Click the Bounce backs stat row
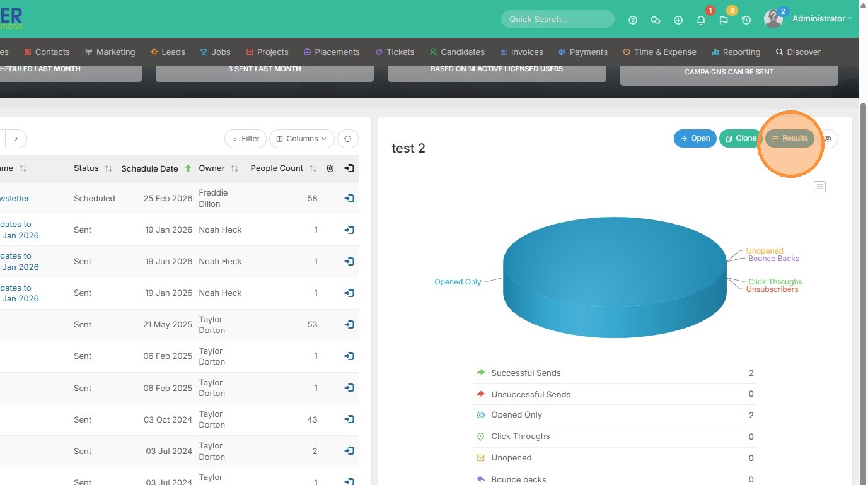The width and height of the screenshot is (868, 485). coord(615,479)
